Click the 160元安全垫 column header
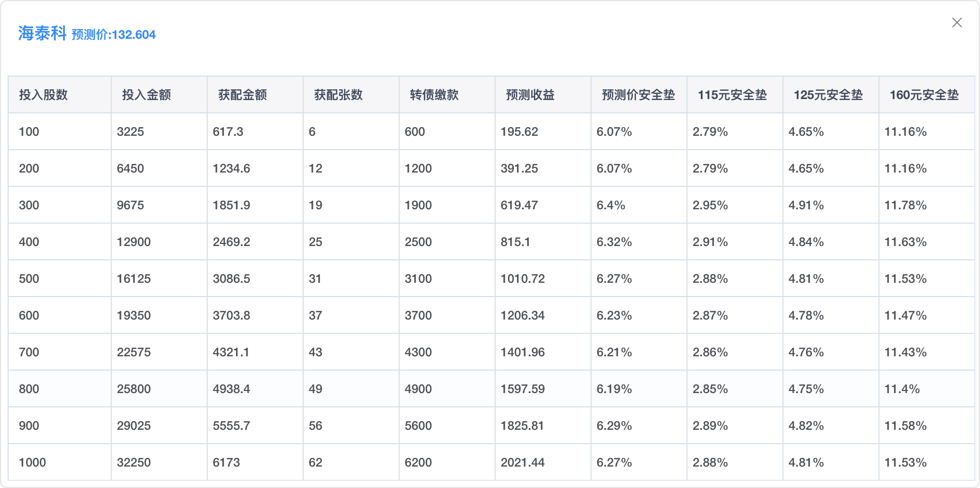Image resolution: width=980 pixels, height=488 pixels. [x=924, y=95]
